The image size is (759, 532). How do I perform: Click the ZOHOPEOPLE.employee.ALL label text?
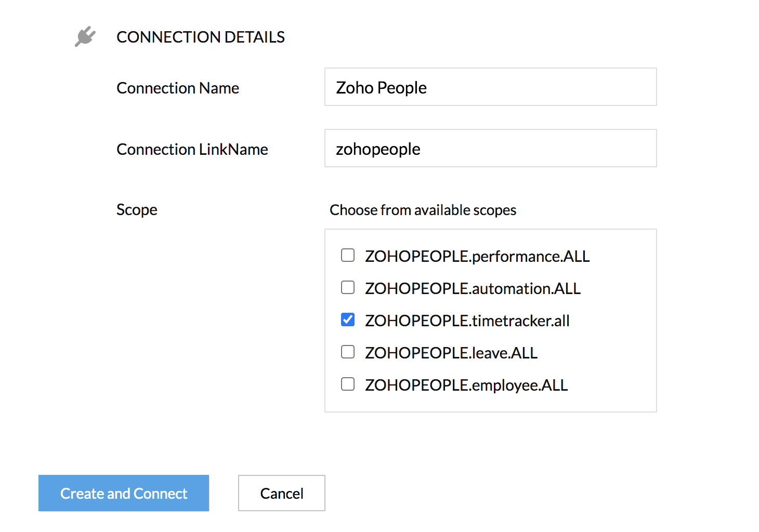466,385
